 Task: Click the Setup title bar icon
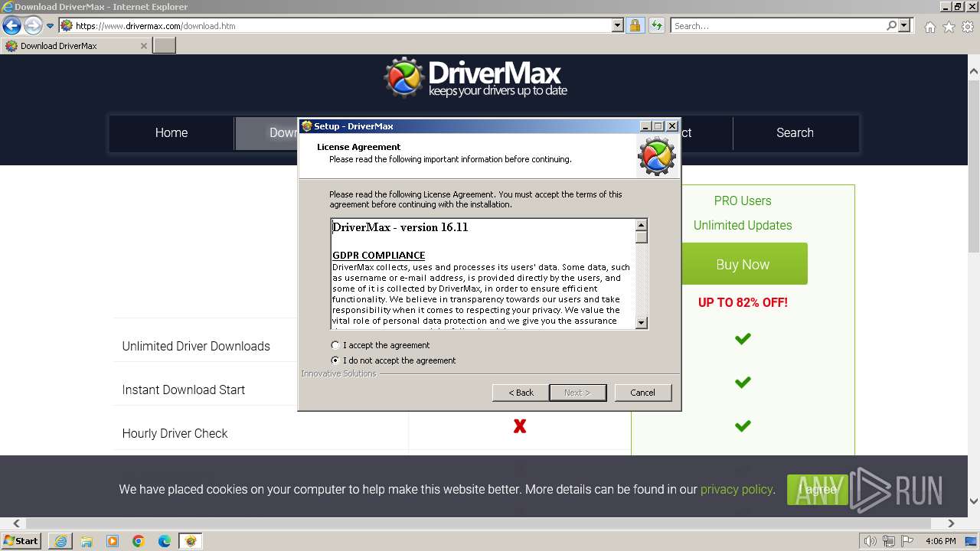(307, 126)
